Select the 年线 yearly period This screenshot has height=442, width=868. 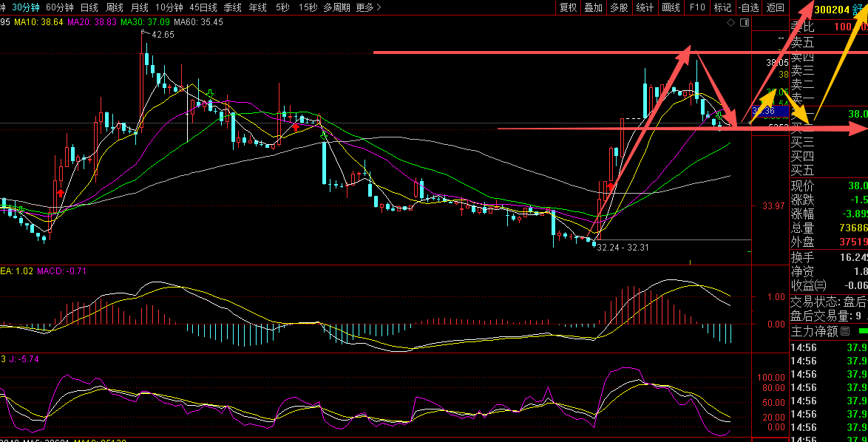257,7
